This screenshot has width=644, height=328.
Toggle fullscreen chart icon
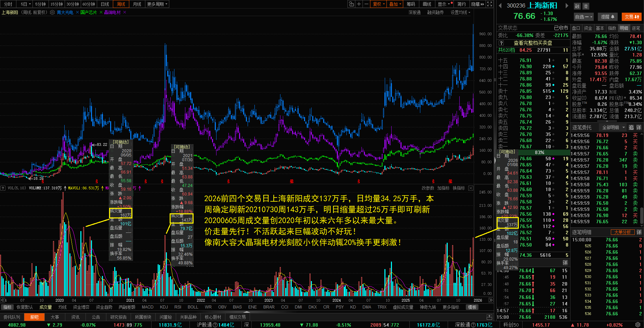[x=490, y=4]
